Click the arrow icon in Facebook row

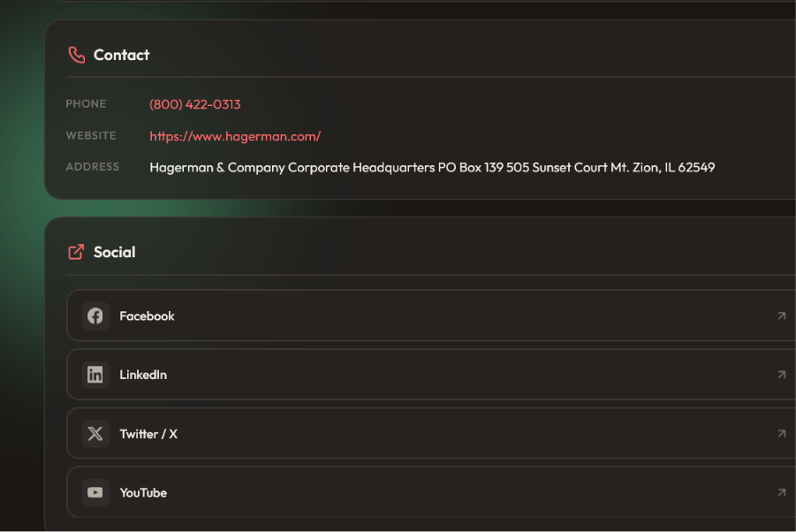tap(782, 315)
